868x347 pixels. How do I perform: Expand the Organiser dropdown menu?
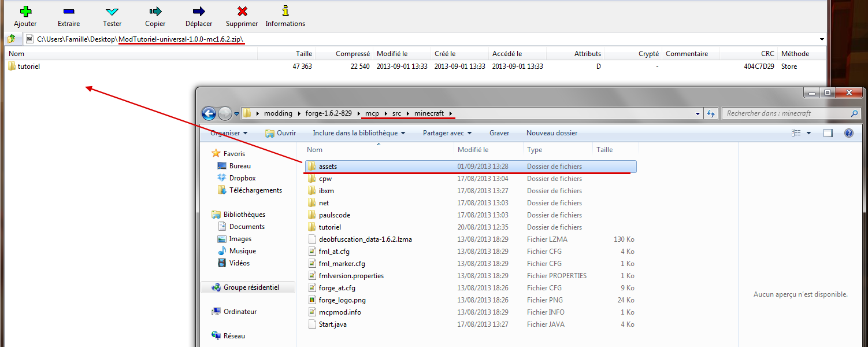tap(229, 133)
